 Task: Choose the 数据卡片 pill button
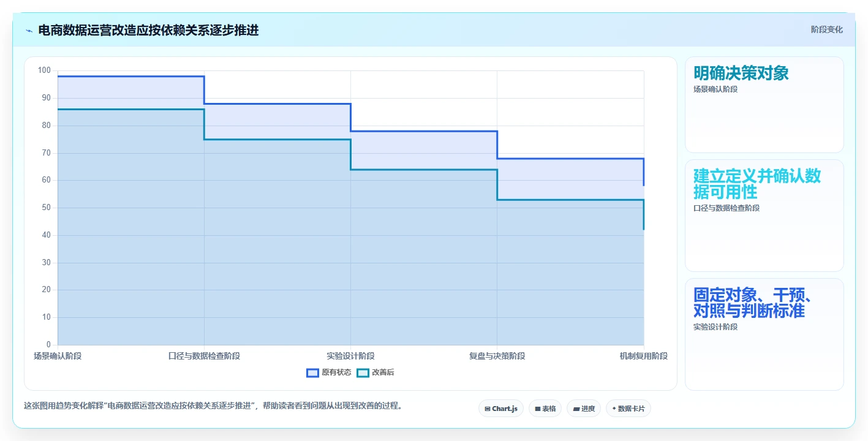click(628, 409)
